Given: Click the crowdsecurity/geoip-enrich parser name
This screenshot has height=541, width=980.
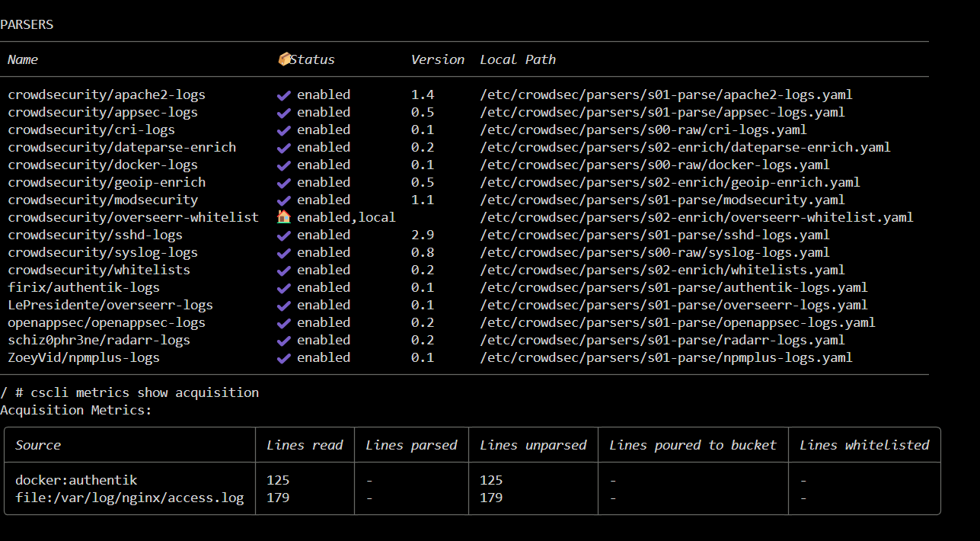Looking at the screenshot, I should pyautogui.click(x=107, y=183).
